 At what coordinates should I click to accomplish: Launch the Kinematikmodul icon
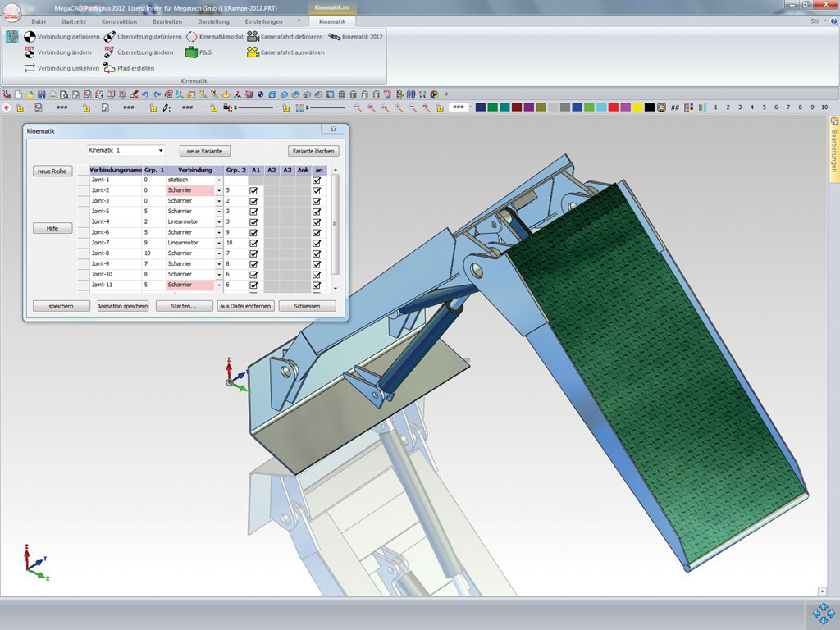(x=191, y=37)
